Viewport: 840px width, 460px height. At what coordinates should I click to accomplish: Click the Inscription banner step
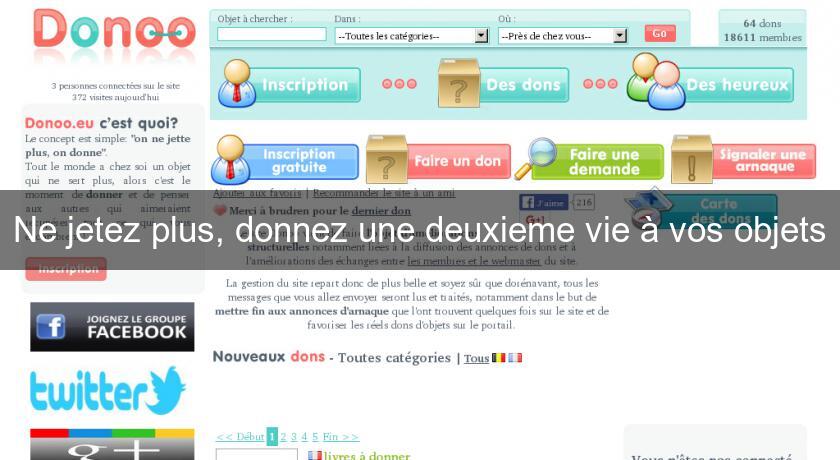click(289, 84)
